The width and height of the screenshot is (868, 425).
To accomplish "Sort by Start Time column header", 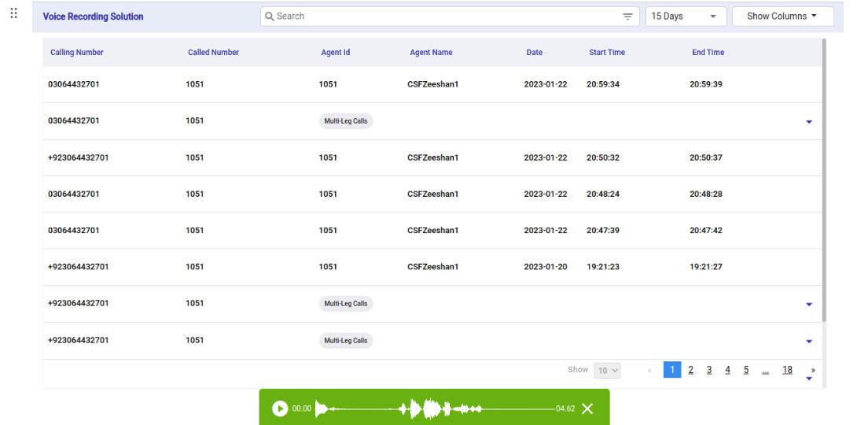I will pos(607,53).
